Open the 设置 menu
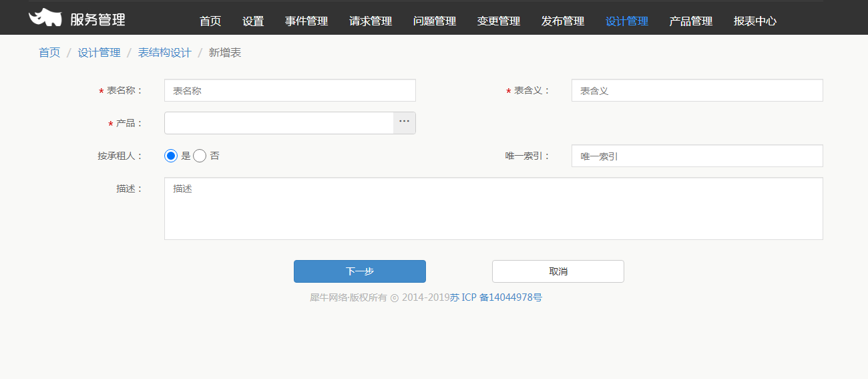Screen dimensions: 868x379 pos(253,21)
